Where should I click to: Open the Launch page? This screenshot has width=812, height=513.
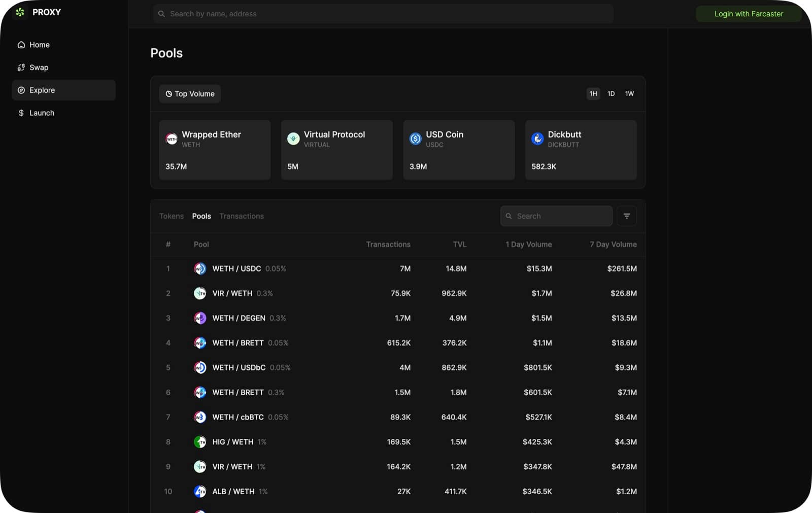pos(63,113)
